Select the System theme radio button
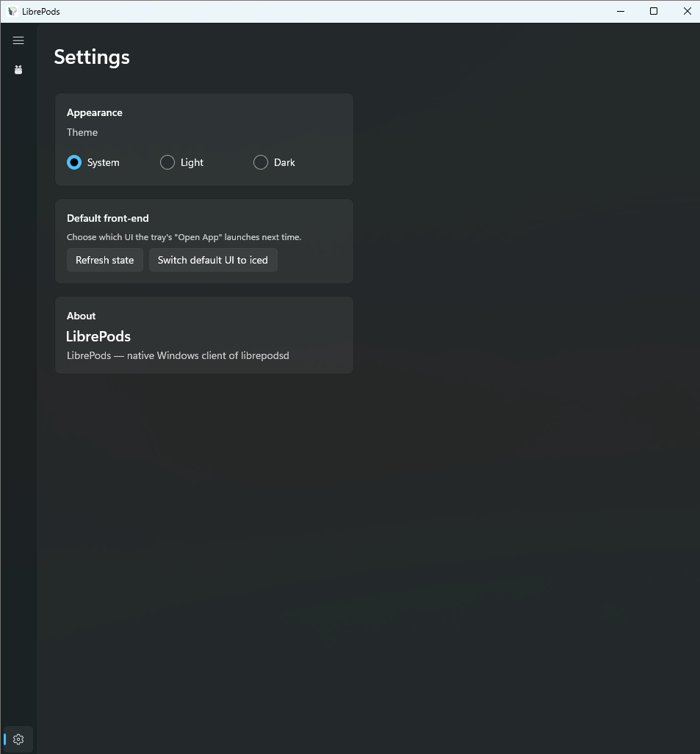The image size is (700, 754). (74, 162)
